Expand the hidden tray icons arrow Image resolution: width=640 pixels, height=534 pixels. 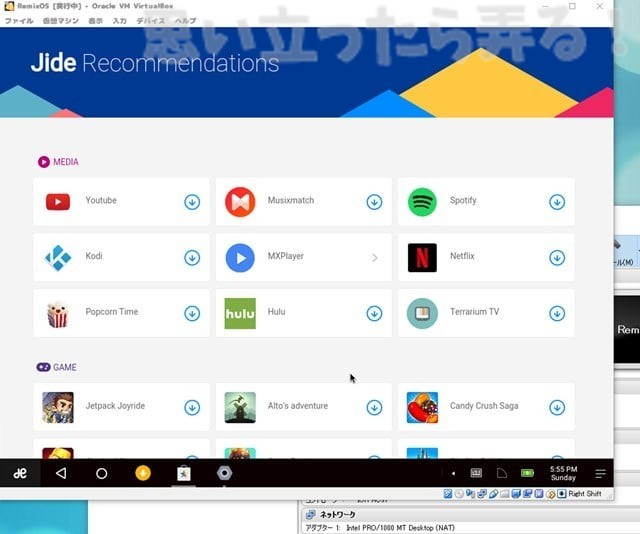pos(453,474)
